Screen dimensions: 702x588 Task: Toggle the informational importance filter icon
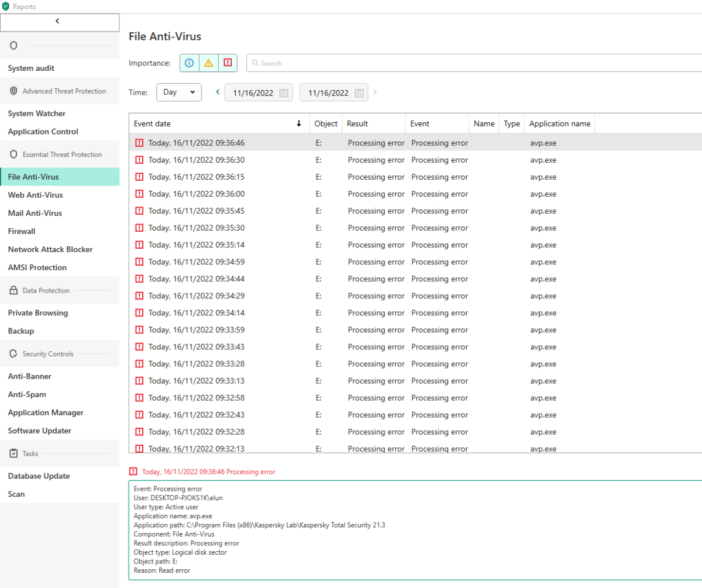click(189, 63)
